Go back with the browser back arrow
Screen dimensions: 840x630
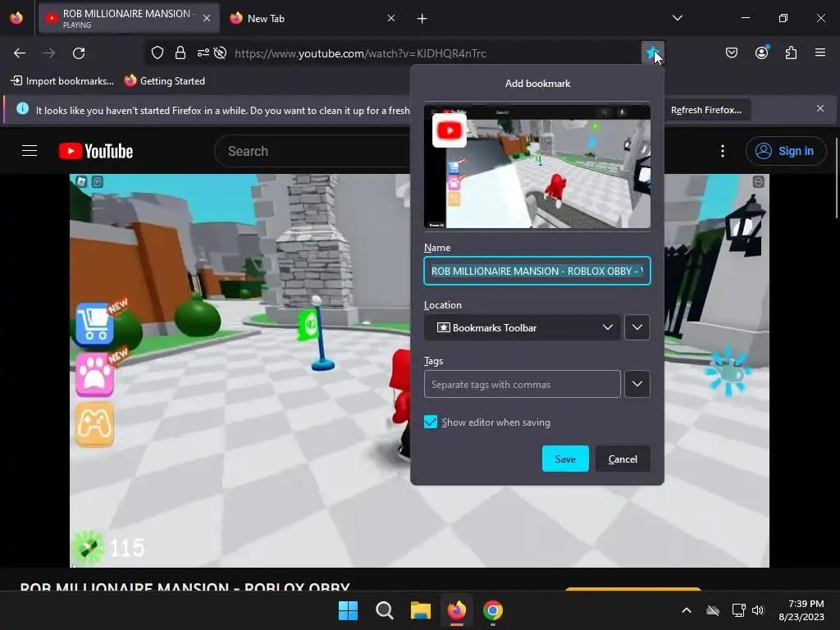[x=20, y=53]
